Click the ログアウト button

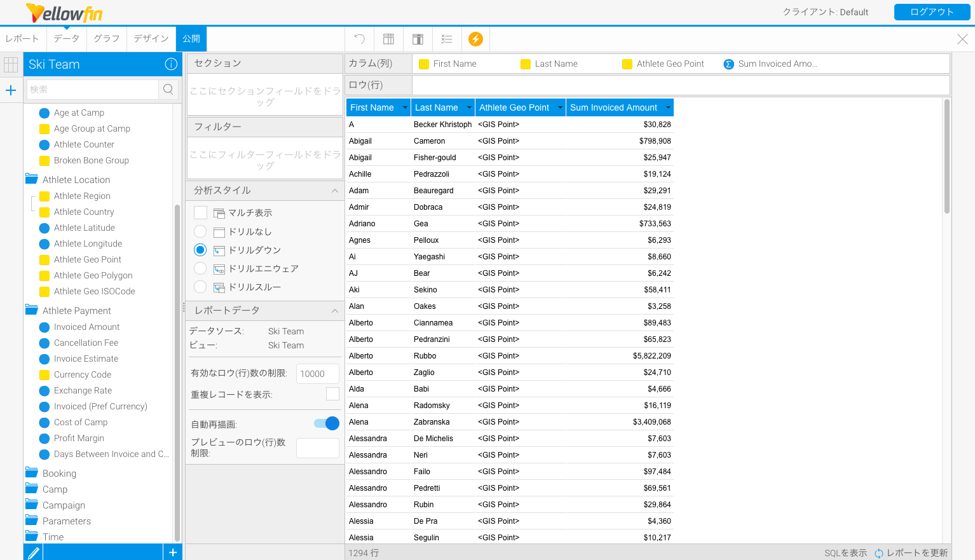pyautogui.click(x=932, y=12)
